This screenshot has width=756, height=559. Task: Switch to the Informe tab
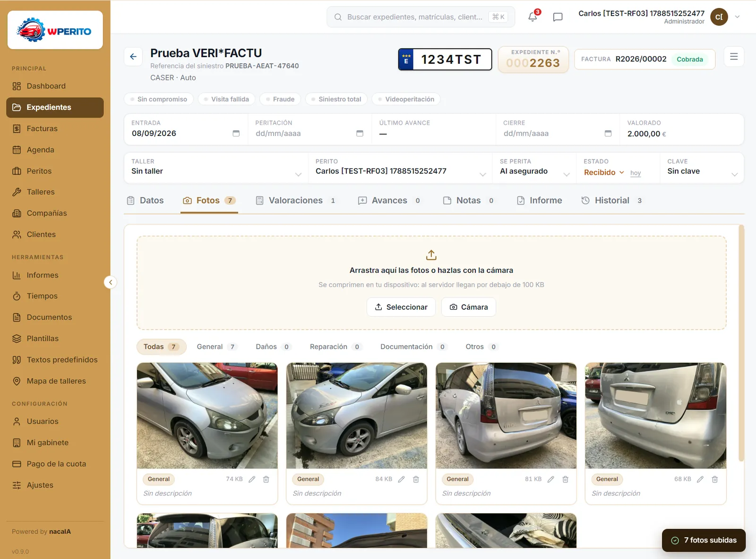tap(539, 201)
